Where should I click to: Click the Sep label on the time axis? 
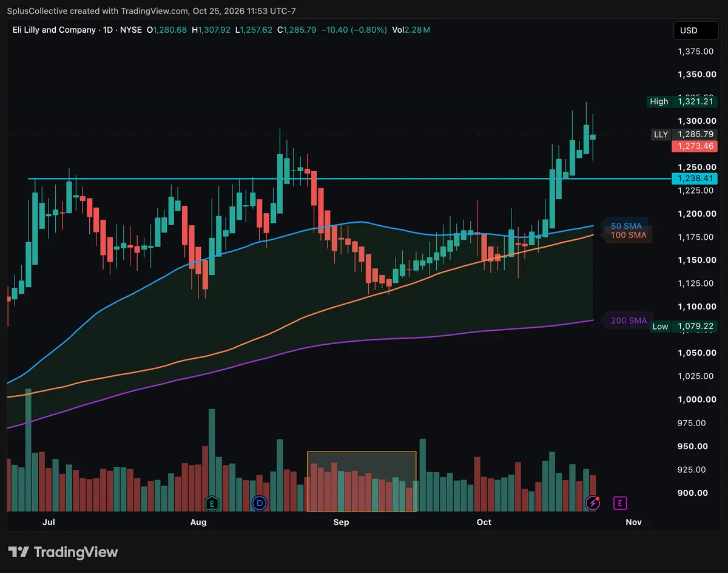341,522
